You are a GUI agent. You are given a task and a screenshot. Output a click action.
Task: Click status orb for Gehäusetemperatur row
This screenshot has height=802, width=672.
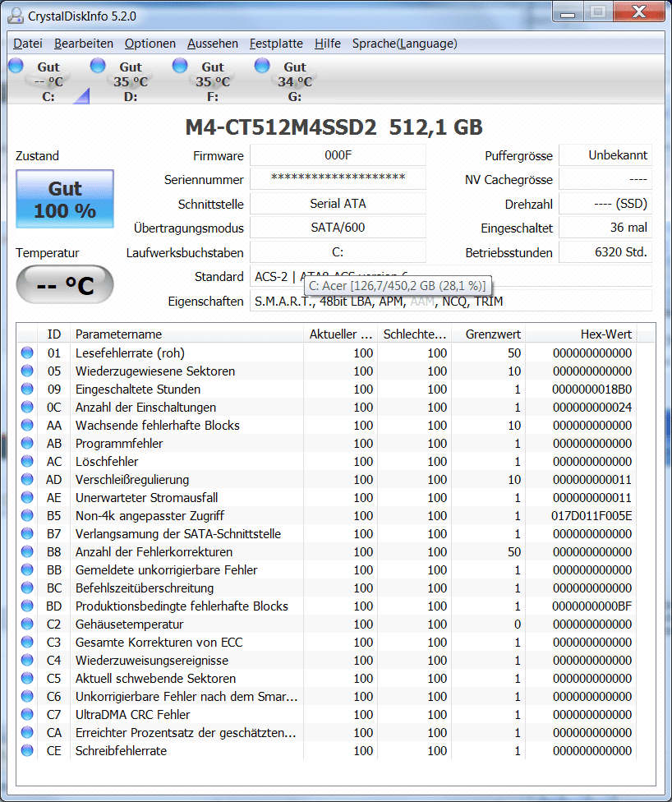pos(27,624)
